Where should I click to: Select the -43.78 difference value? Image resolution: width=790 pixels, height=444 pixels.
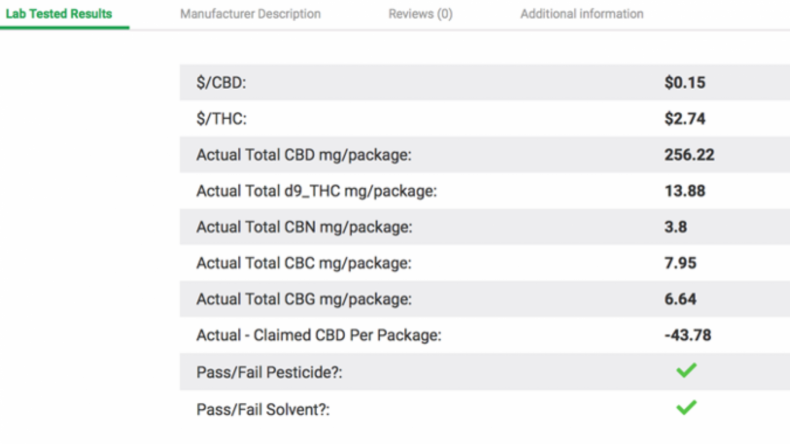(x=688, y=335)
